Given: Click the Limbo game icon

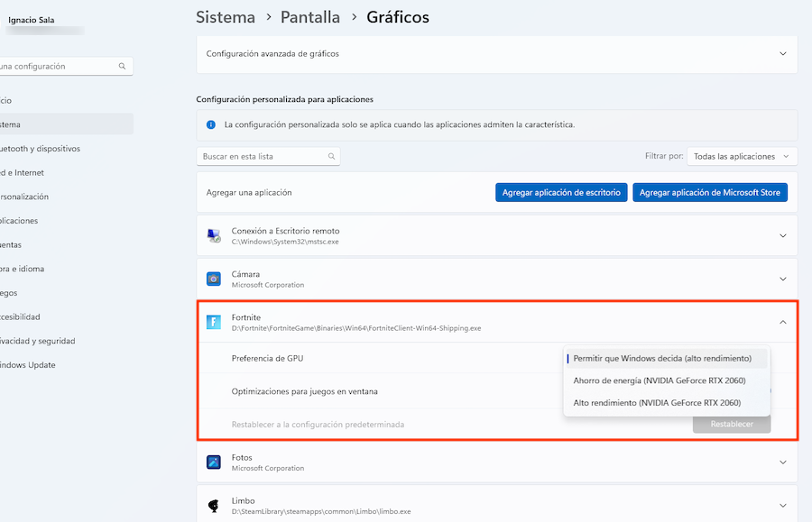Looking at the screenshot, I should [214, 505].
